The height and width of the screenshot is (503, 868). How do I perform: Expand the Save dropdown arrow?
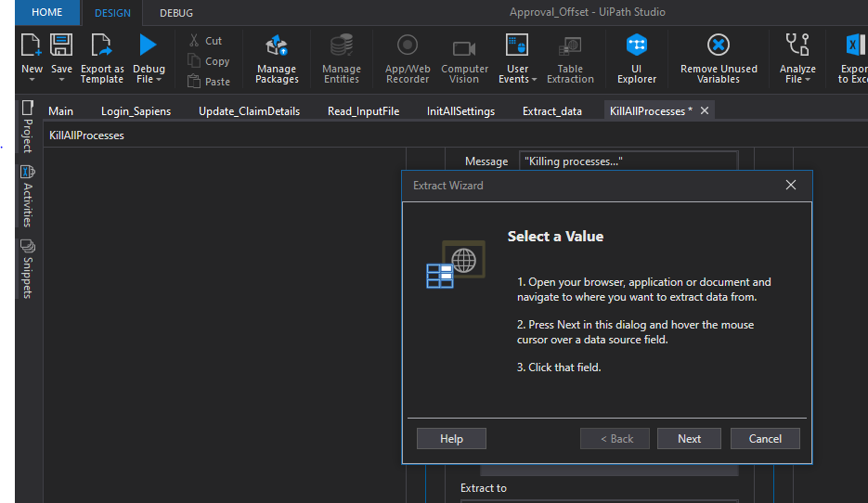[61, 80]
